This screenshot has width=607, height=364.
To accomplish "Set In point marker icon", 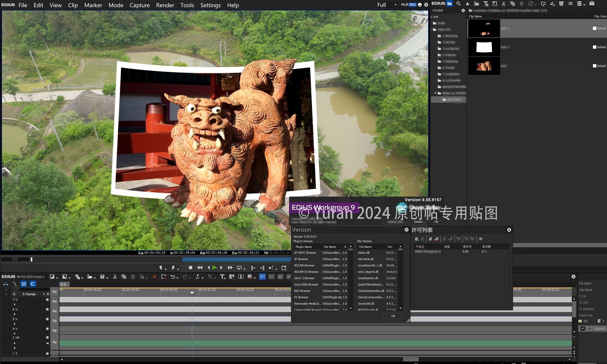I will pos(161,268).
